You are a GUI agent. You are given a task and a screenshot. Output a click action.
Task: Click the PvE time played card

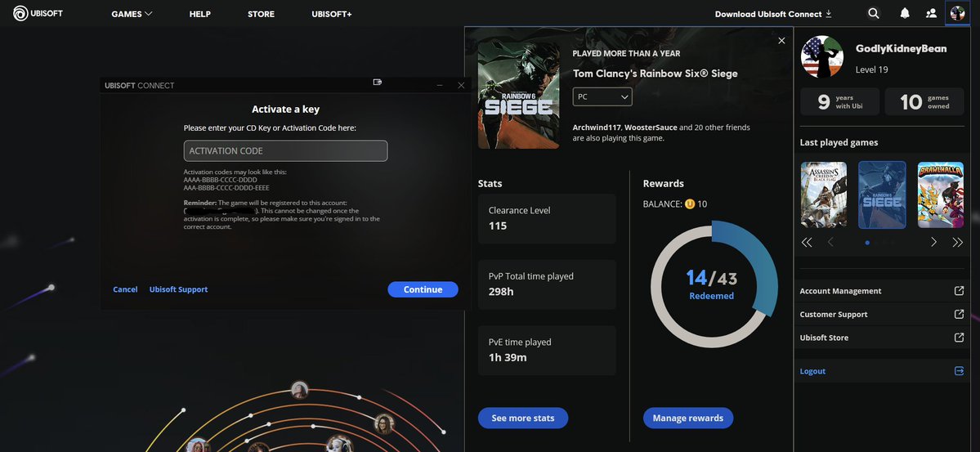click(x=547, y=350)
